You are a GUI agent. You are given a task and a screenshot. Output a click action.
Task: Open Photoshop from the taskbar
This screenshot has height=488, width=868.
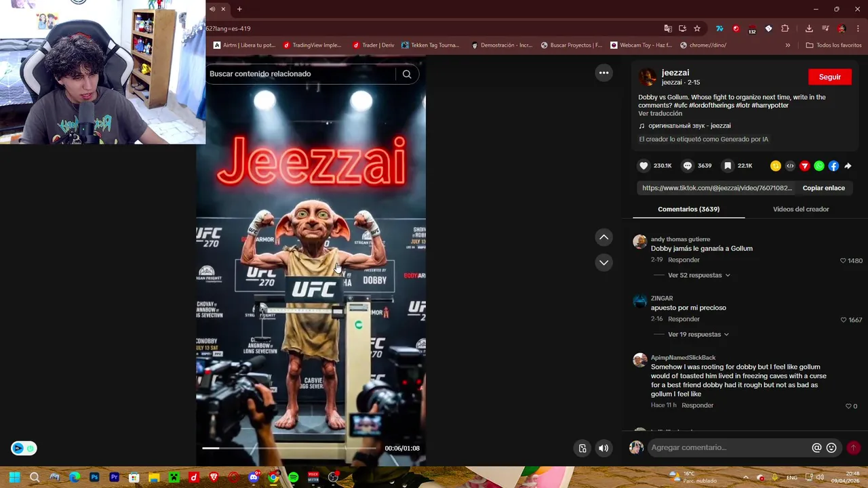point(94,477)
